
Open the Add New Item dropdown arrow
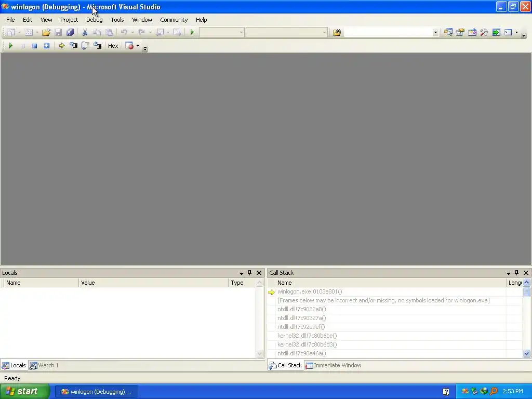(x=37, y=33)
